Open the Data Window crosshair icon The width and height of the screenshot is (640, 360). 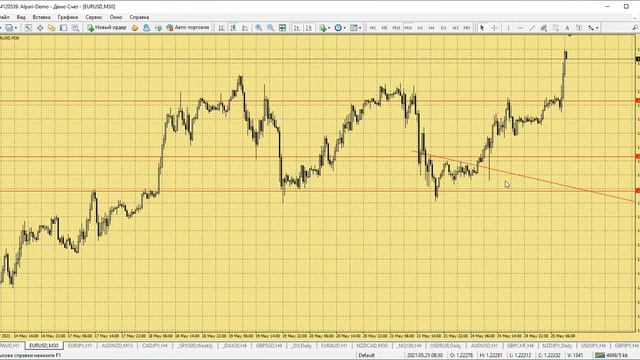click(x=40, y=27)
